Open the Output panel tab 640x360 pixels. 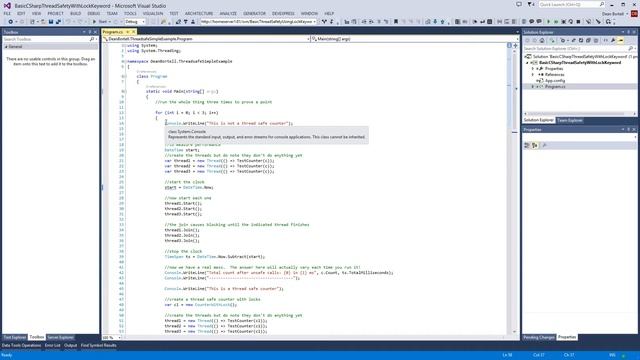[70, 346]
